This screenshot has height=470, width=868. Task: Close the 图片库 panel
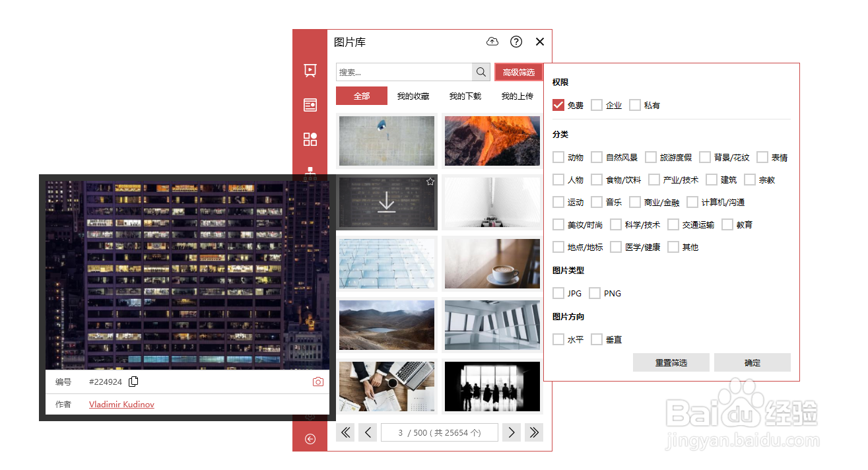pos(540,42)
